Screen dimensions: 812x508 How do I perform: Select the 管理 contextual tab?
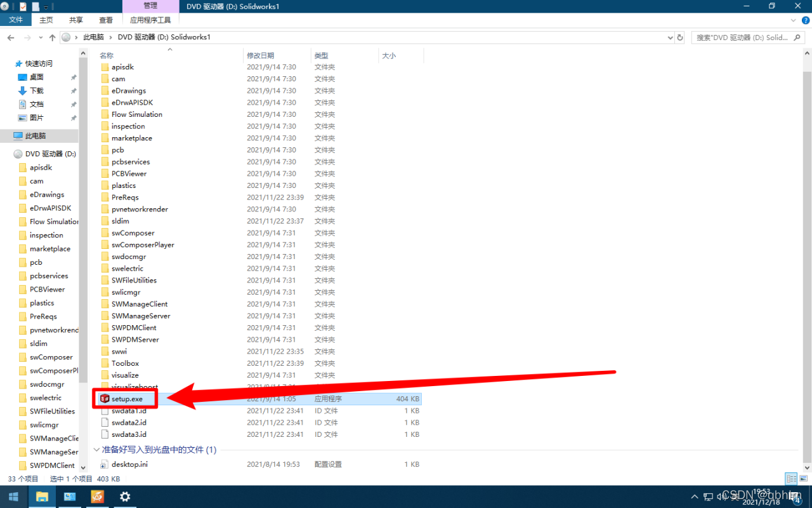coord(150,6)
